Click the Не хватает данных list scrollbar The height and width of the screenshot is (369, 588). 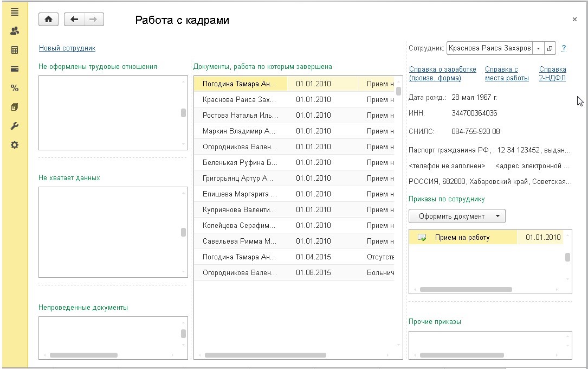point(183,232)
